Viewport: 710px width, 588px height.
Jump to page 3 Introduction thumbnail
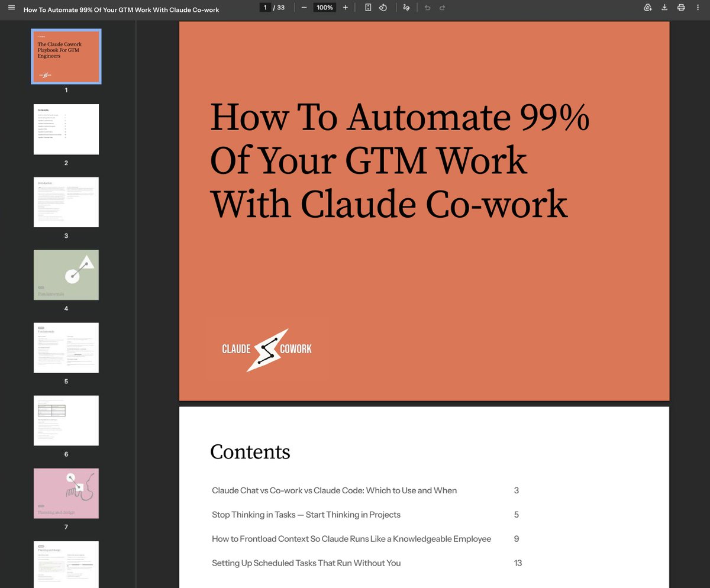coord(66,202)
